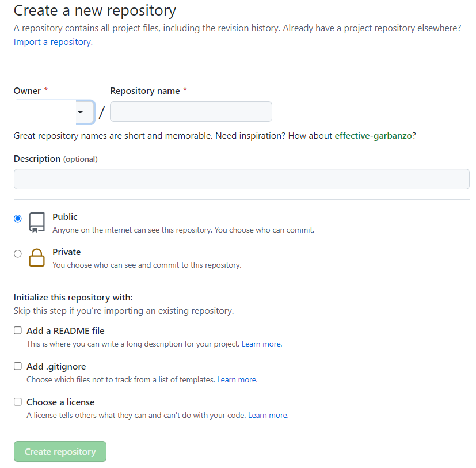The height and width of the screenshot is (468, 476).
Task: Click the Public repository book icon
Action: [x=37, y=222]
